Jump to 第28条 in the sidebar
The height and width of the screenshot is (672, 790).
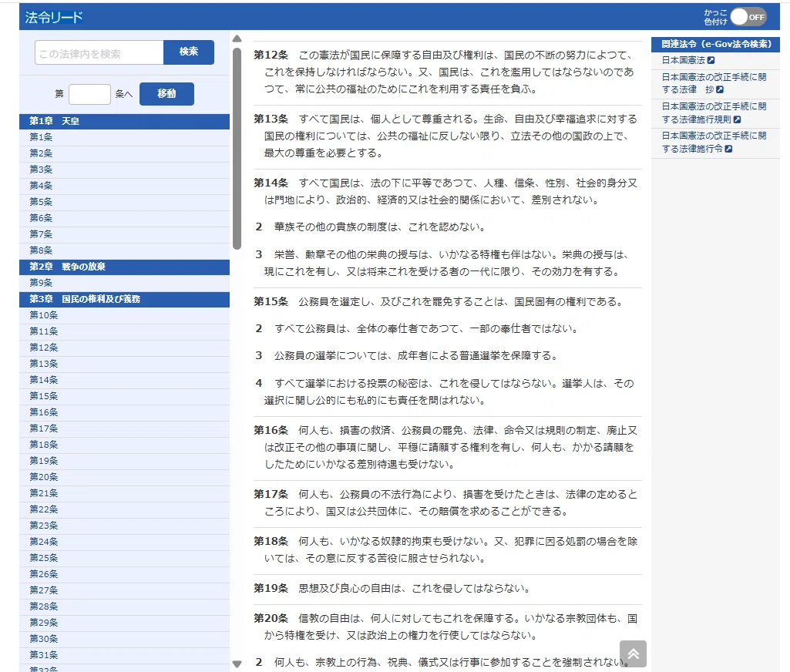click(124, 606)
